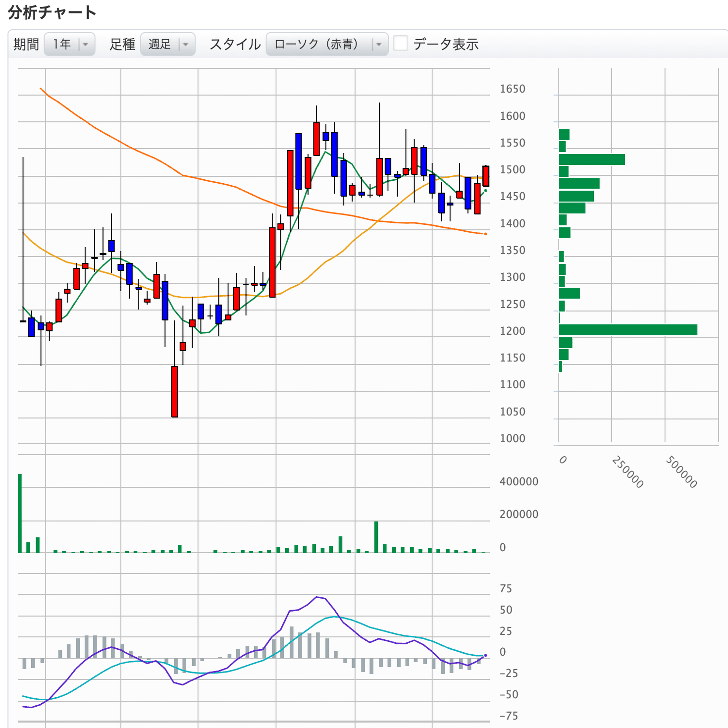The width and height of the screenshot is (728, 728).
Task: Click the 1200 price axis label
Action: [x=512, y=331]
